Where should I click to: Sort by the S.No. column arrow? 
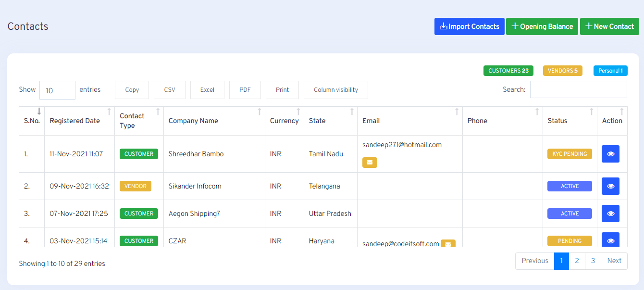[x=39, y=112]
